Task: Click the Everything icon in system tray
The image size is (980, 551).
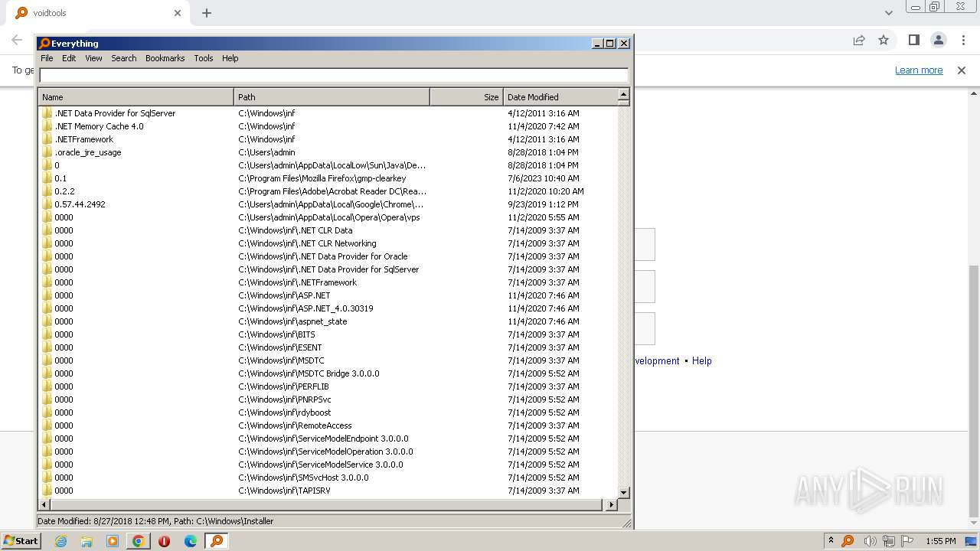Action: (848, 541)
